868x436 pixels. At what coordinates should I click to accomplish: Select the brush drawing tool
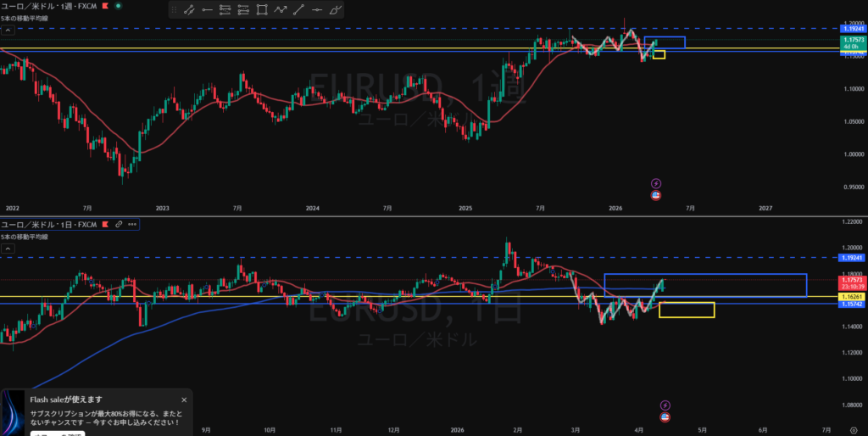point(336,10)
